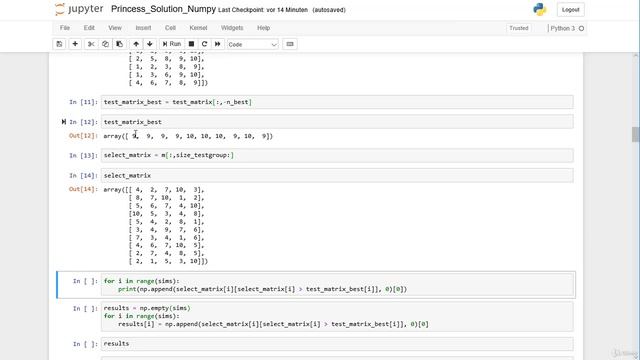Click the Last Checkpoint text
This screenshot has width=640, height=360.
(263, 10)
